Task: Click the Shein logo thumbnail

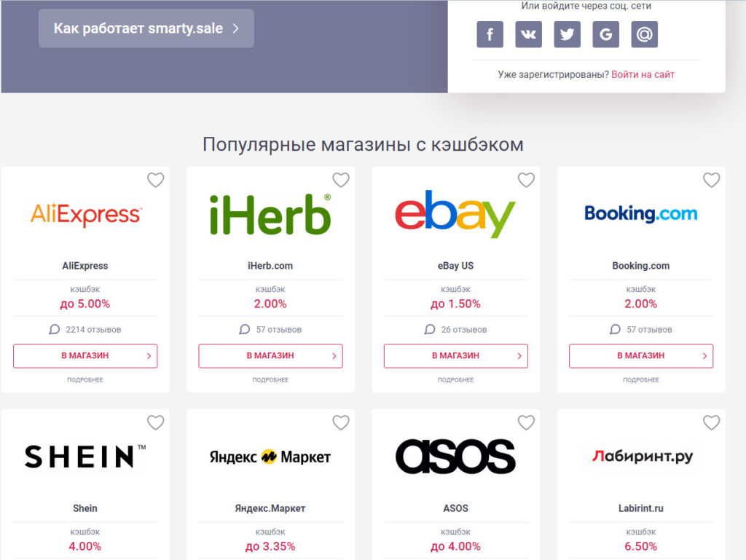Action: [x=85, y=457]
